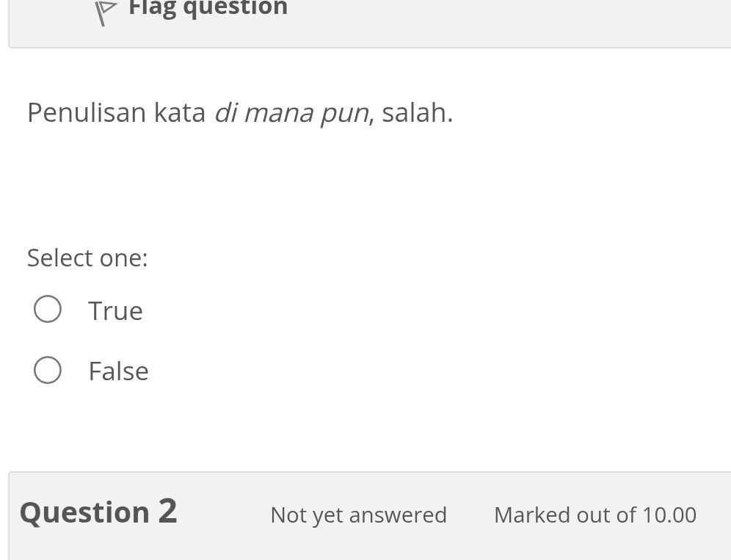Click the False answer label
This screenshot has height=560, width=731.
(x=118, y=370)
